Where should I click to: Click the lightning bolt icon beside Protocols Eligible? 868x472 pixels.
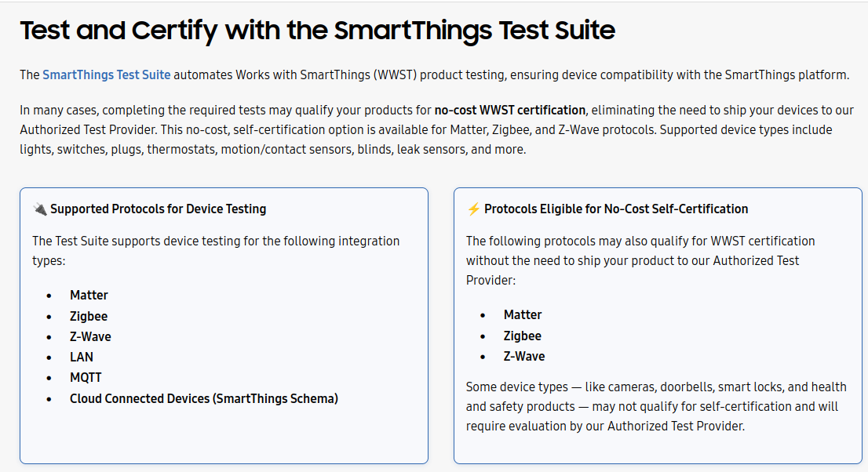pyautogui.click(x=474, y=209)
